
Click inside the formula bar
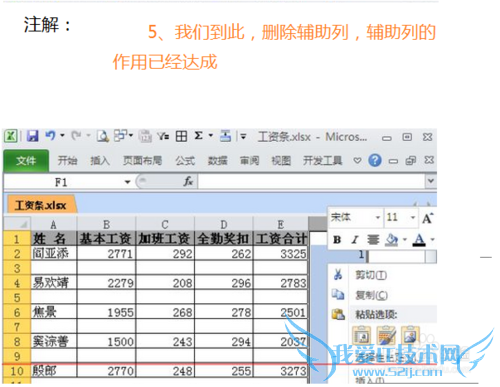coord(312,182)
